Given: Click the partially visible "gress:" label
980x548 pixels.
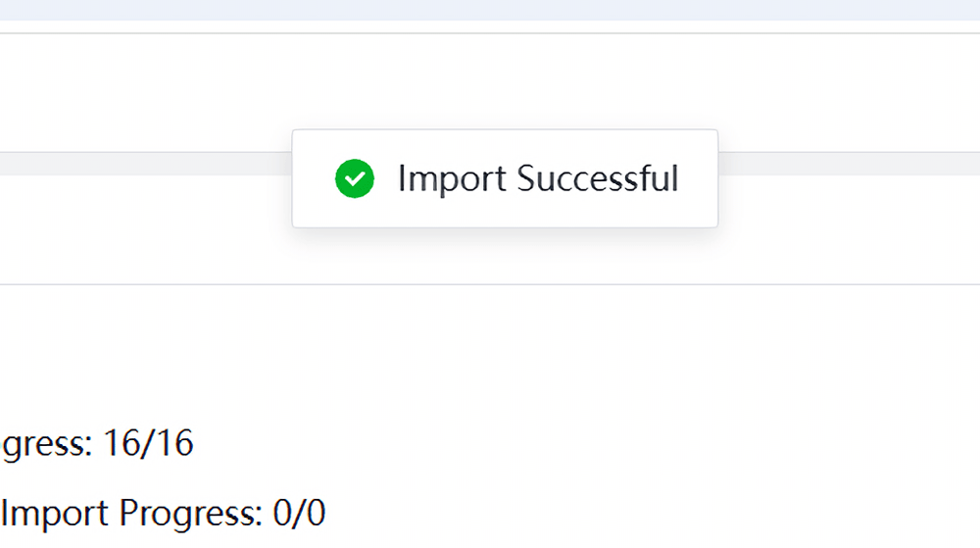Looking at the screenshot, I should pos(47,445).
